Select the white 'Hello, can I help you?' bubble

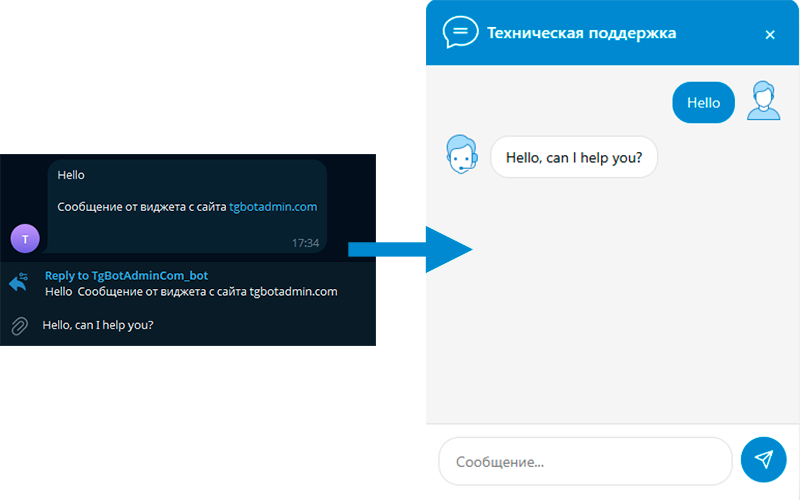tap(574, 157)
